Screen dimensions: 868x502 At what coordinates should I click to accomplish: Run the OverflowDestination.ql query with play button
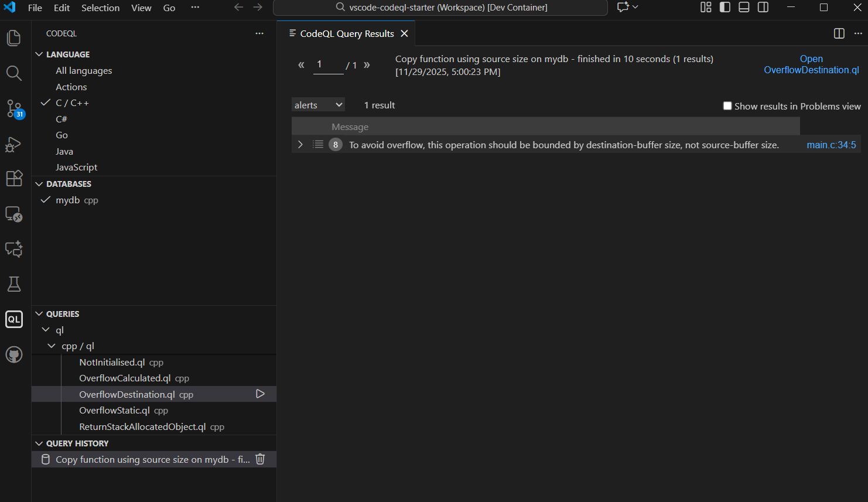pyautogui.click(x=260, y=394)
